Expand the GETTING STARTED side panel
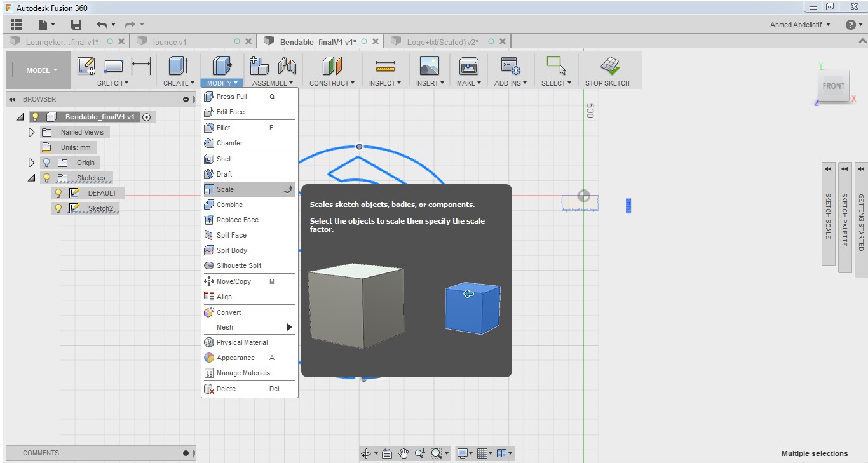 pyautogui.click(x=861, y=220)
